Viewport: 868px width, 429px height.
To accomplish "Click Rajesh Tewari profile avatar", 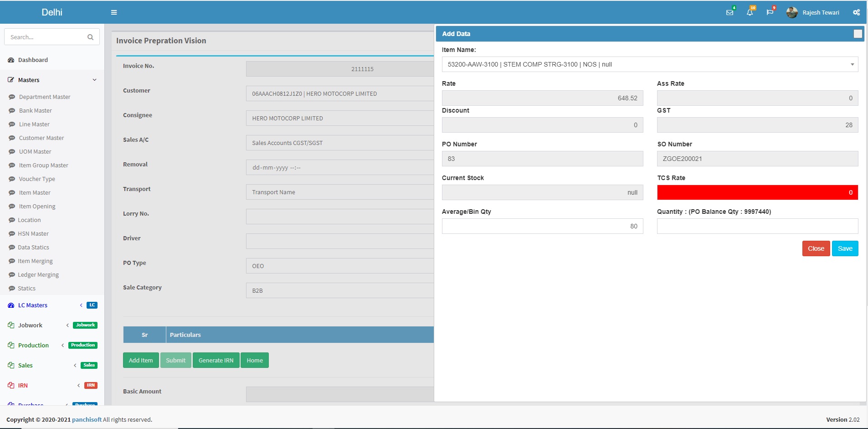I will click(x=792, y=12).
